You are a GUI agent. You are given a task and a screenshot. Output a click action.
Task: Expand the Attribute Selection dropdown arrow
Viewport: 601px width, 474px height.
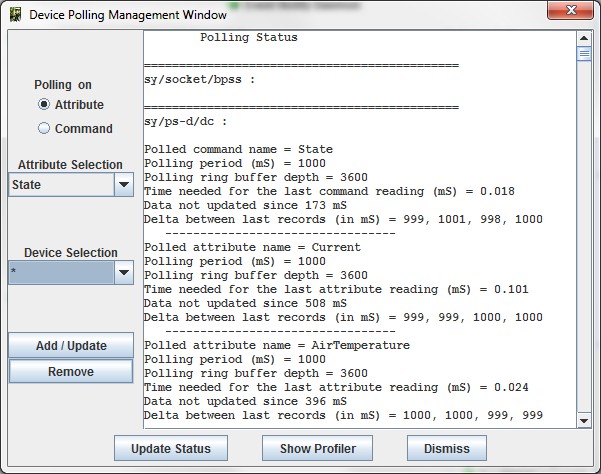[123, 185]
